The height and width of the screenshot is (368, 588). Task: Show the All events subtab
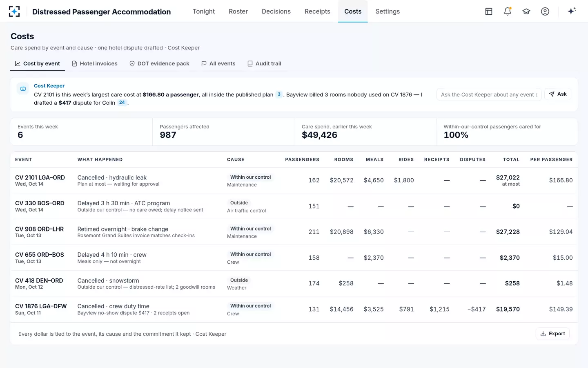[218, 63]
